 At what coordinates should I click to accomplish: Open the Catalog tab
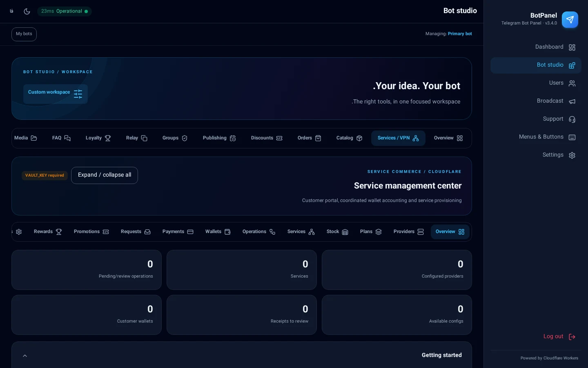click(349, 138)
